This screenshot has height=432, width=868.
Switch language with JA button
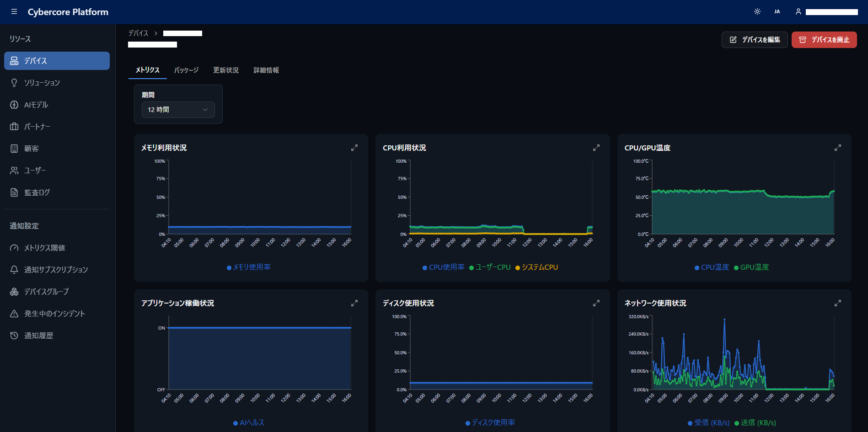777,12
